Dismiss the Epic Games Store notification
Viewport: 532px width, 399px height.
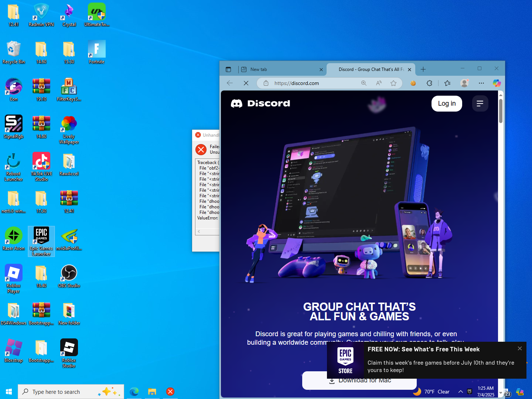[x=520, y=348]
